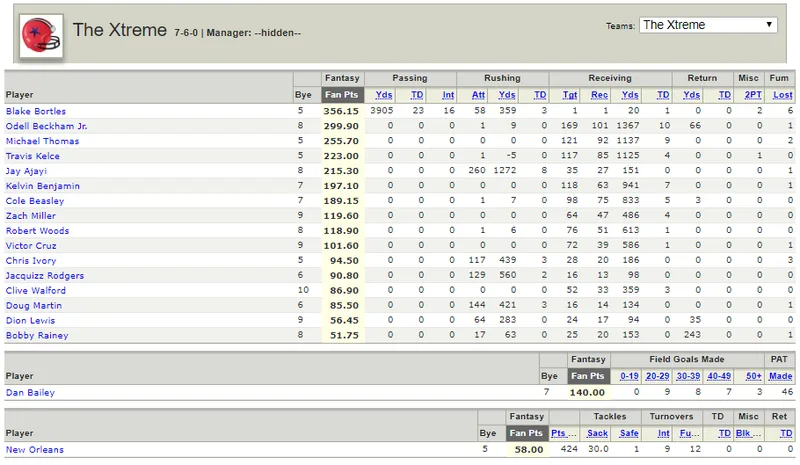Sort by Passing Yds column
Screen dimensions: 800x465
[384, 94]
